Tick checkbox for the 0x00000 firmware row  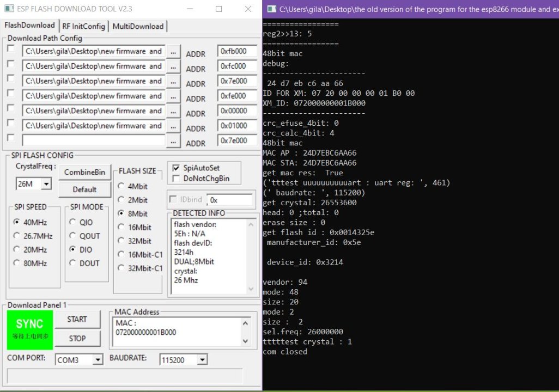pyautogui.click(x=11, y=108)
